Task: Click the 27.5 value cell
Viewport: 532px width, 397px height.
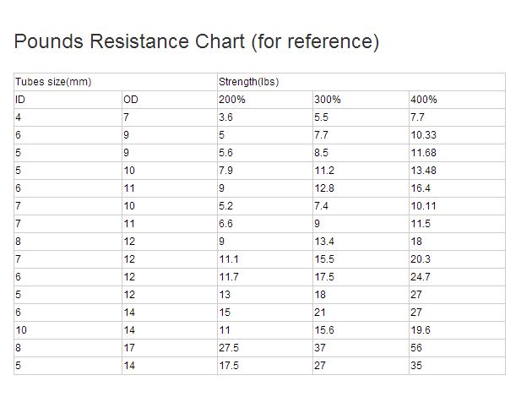Action: [x=264, y=348]
